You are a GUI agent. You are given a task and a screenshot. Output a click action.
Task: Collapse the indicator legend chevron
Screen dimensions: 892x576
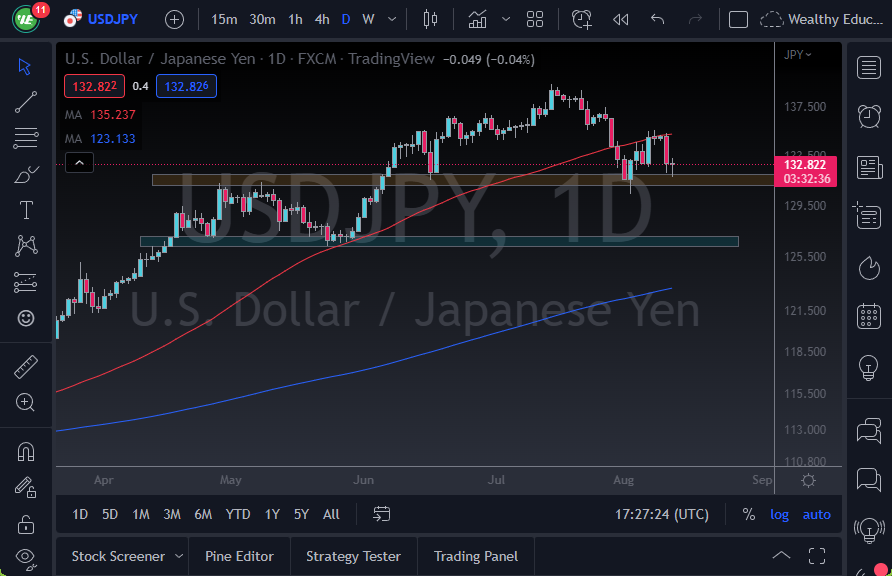point(80,163)
